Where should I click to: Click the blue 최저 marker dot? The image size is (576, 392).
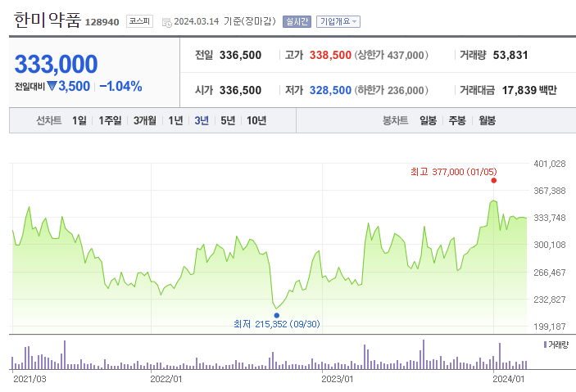[x=277, y=315]
